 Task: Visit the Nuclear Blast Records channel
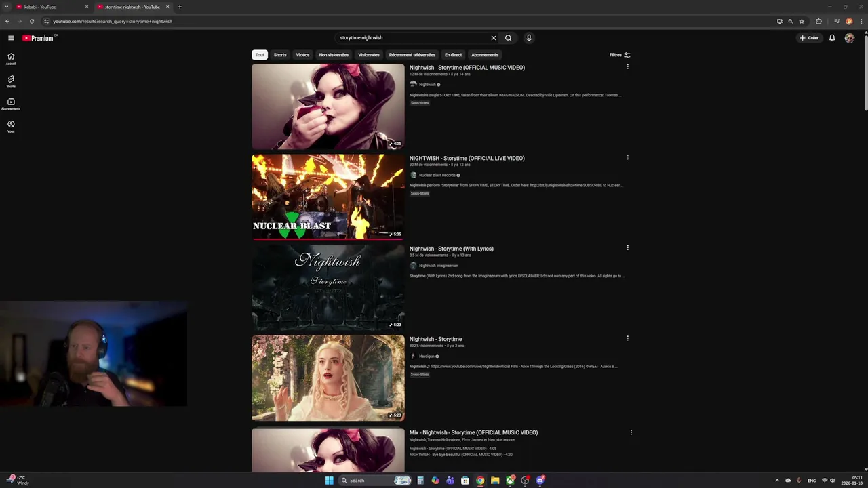pos(437,175)
